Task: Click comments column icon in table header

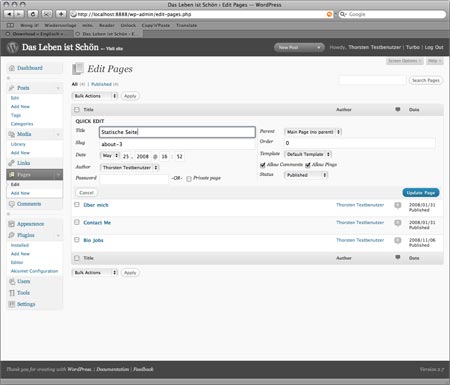Action: pyautogui.click(x=398, y=109)
